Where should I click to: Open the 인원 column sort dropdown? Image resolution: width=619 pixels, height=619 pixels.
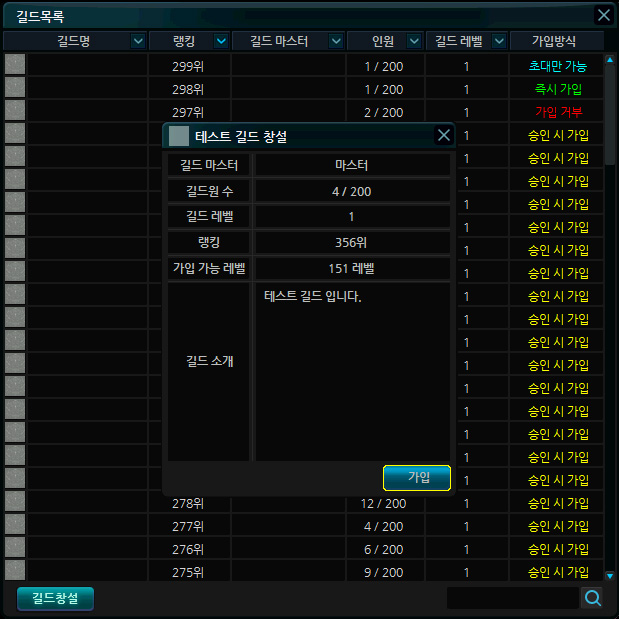[412, 41]
